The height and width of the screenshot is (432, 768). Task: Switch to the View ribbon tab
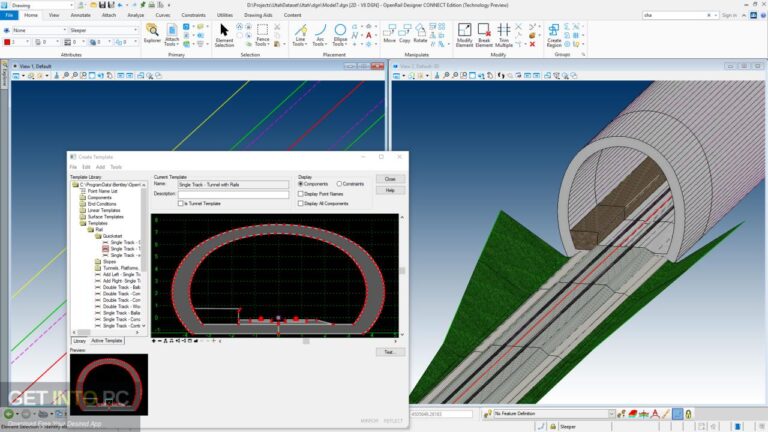54,15
